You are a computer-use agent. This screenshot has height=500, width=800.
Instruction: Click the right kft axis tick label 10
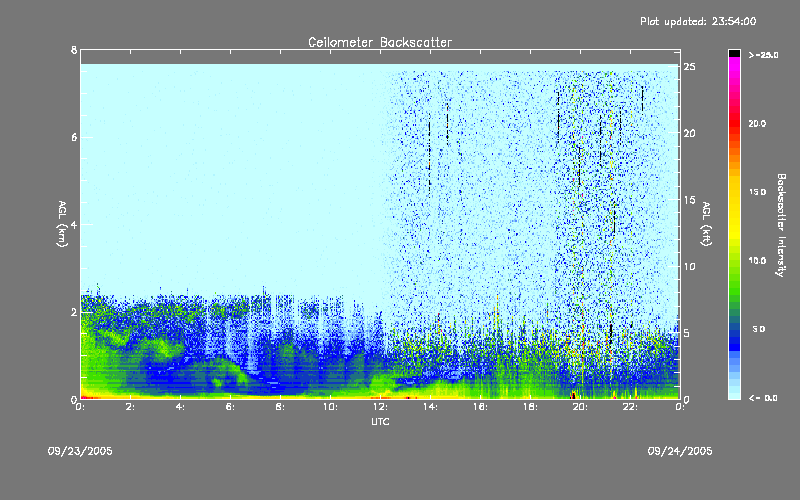[x=690, y=266]
